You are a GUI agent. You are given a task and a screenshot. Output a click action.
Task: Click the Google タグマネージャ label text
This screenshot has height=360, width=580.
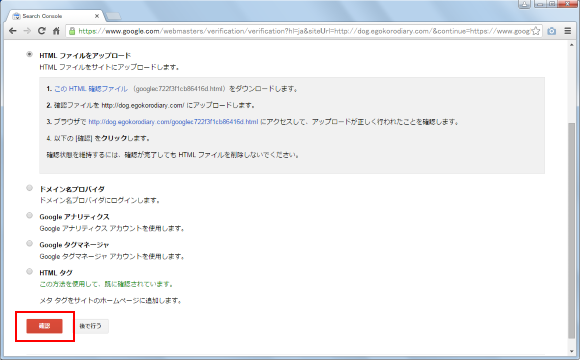tap(74, 245)
